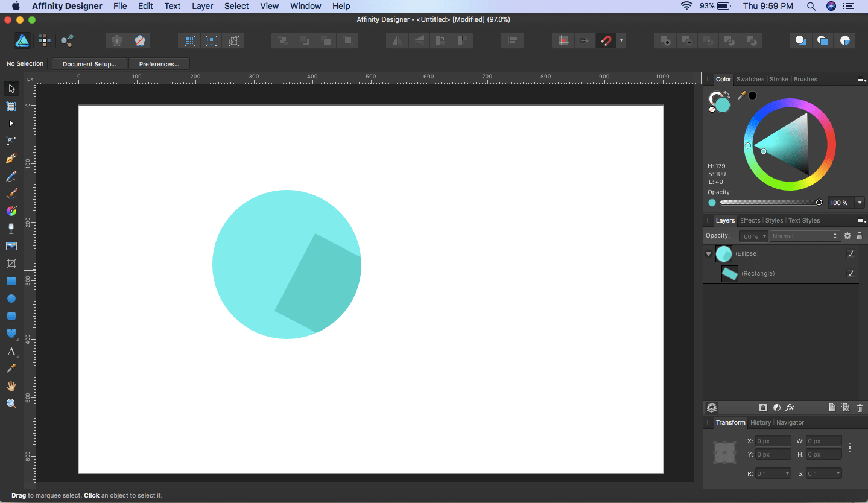Click the color opacity slider handle

tap(819, 203)
